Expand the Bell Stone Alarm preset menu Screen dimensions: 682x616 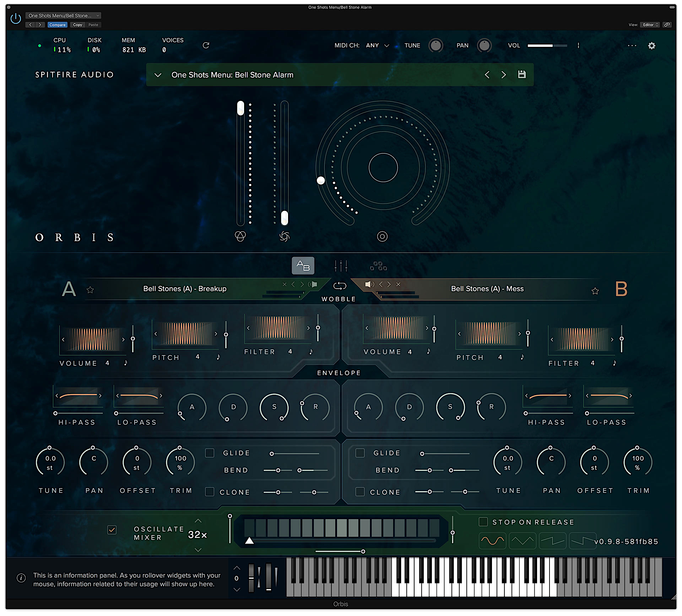pos(158,75)
